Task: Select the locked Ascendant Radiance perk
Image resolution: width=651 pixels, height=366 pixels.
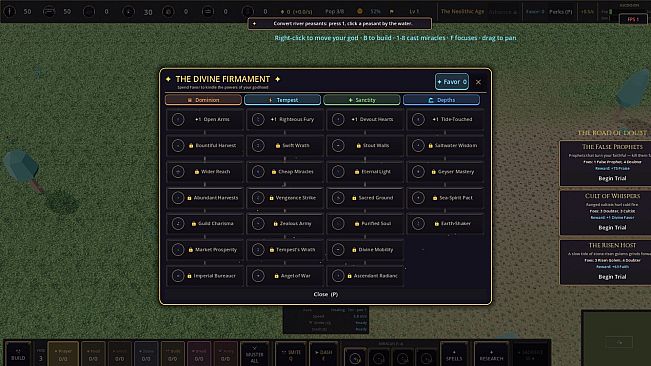Action: pyautogui.click(x=365, y=276)
